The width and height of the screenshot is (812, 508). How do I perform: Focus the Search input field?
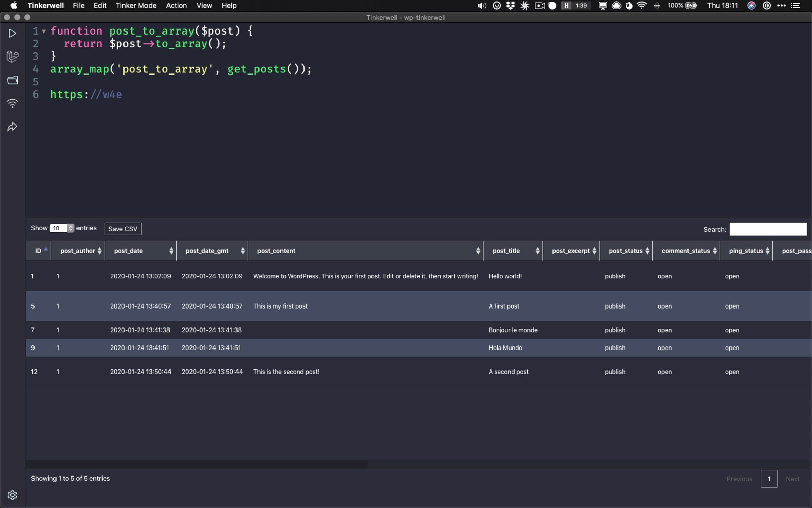pyautogui.click(x=768, y=229)
